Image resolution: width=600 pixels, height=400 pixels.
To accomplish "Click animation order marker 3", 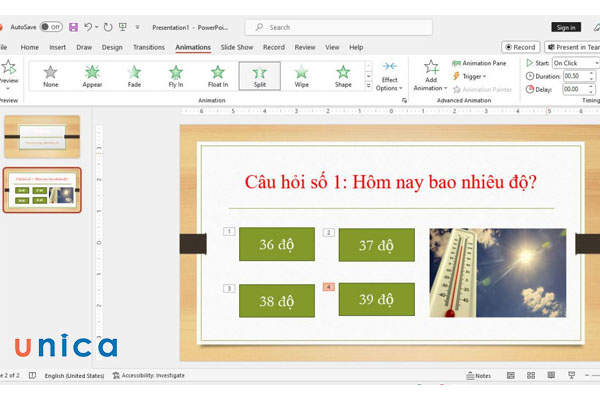I will click(x=229, y=288).
